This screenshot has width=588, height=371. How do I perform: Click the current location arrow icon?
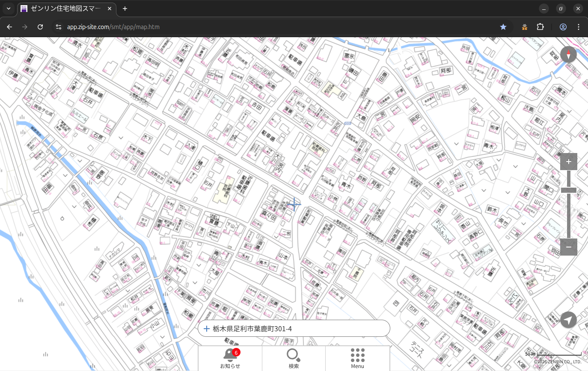[568, 320]
